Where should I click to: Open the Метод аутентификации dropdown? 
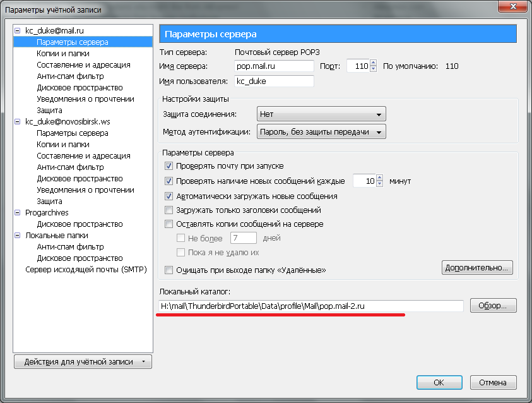tap(321, 131)
